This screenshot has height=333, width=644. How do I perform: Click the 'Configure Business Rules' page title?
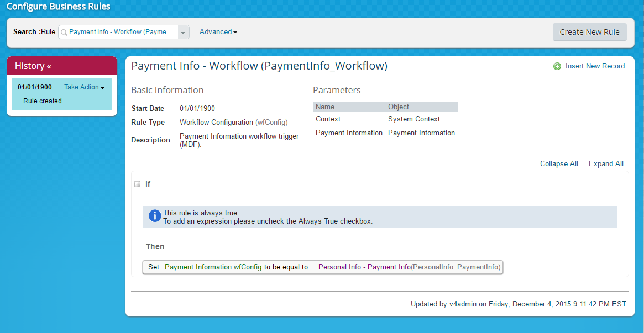click(x=59, y=7)
